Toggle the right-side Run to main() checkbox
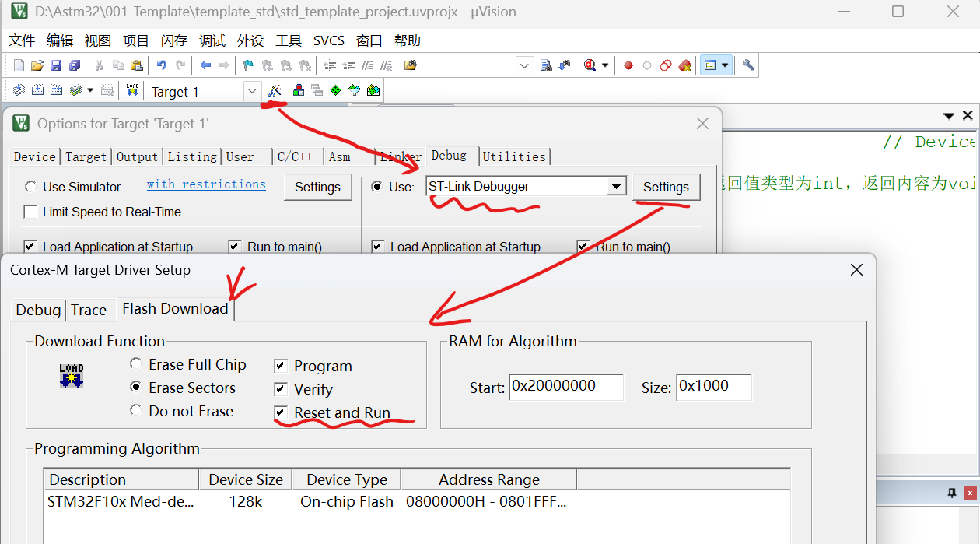980x544 pixels. (583, 247)
